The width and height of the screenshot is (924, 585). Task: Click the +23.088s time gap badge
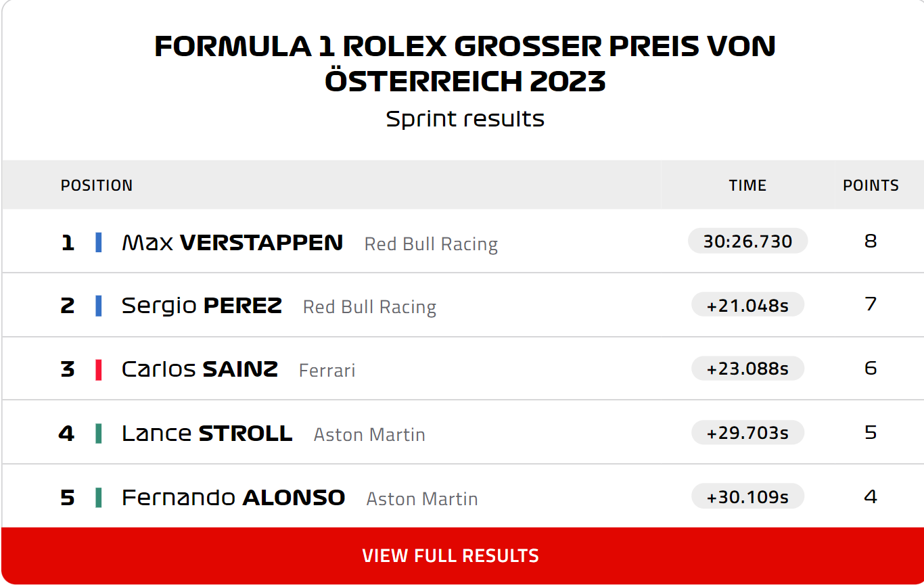coord(747,369)
